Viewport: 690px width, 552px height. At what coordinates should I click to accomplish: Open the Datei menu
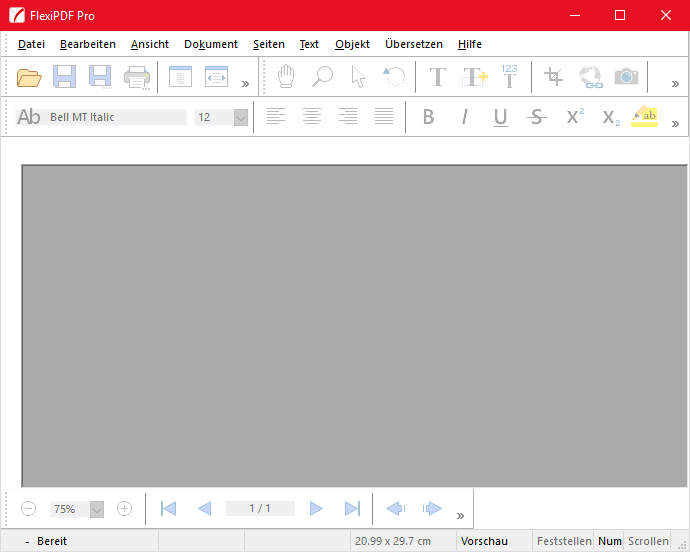(x=31, y=44)
